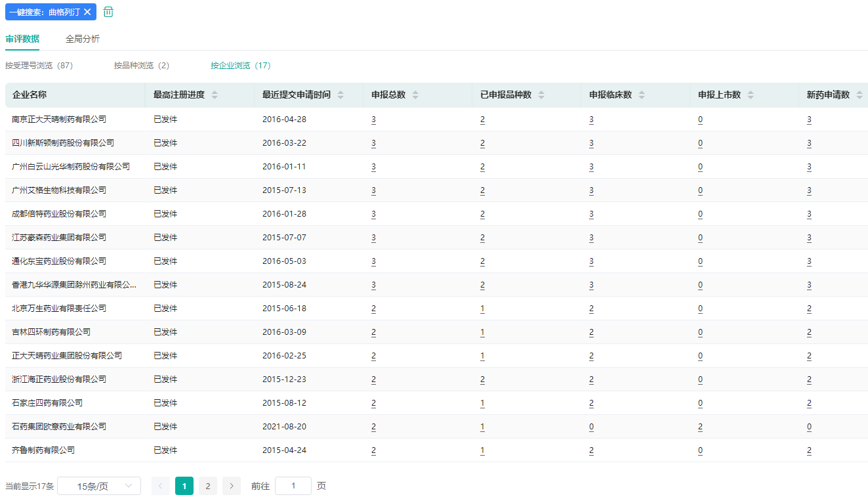Sort by 申报临床数 column sort icon

tap(642, 95)
